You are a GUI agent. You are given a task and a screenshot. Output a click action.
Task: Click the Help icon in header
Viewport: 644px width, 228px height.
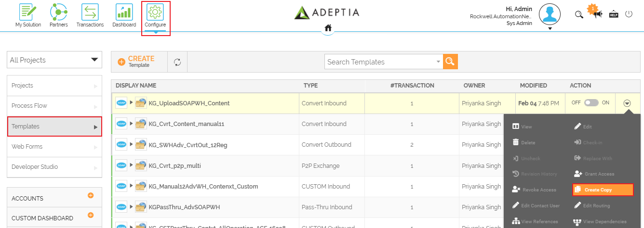[614, 14]
